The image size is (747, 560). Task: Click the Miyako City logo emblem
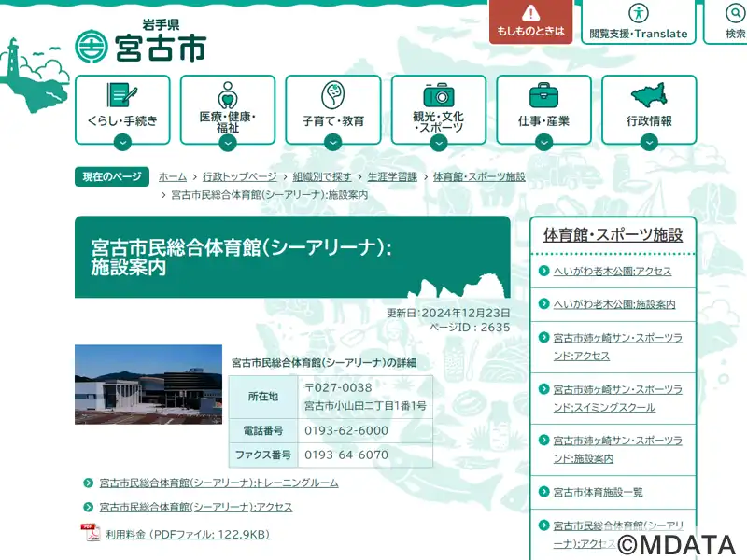tap(91, 47)
